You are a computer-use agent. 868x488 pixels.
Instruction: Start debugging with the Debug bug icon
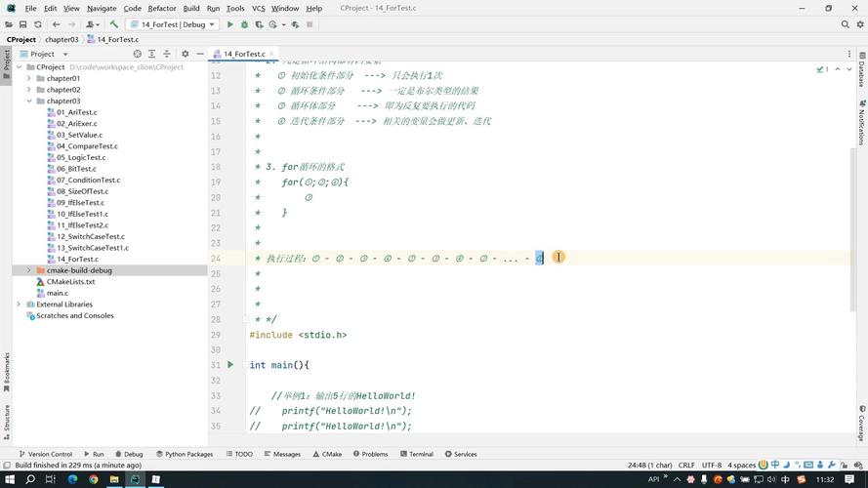click(244, 24)
